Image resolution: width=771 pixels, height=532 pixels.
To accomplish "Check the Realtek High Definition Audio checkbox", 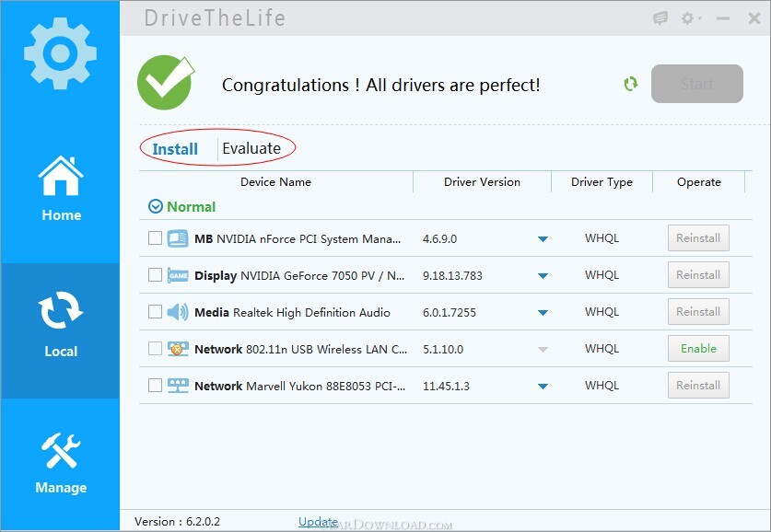I will (x=155, y=312).
